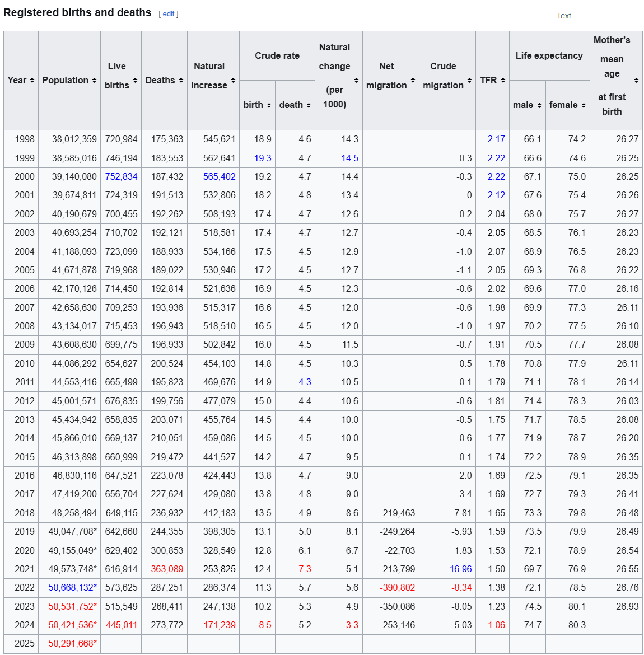The image size is (644, 655).
Task: Select mother's age 26.11 in 2007 row
Action: point(628,307)
